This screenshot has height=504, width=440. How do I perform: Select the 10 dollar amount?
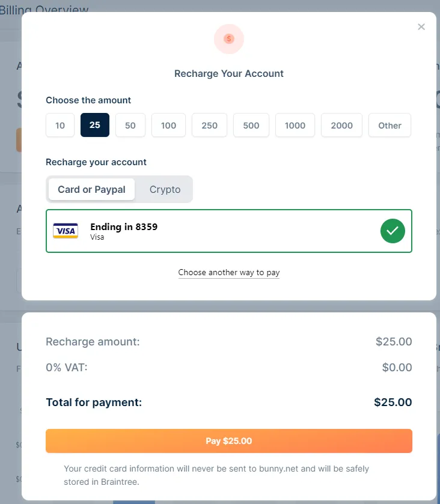point(60,126)
